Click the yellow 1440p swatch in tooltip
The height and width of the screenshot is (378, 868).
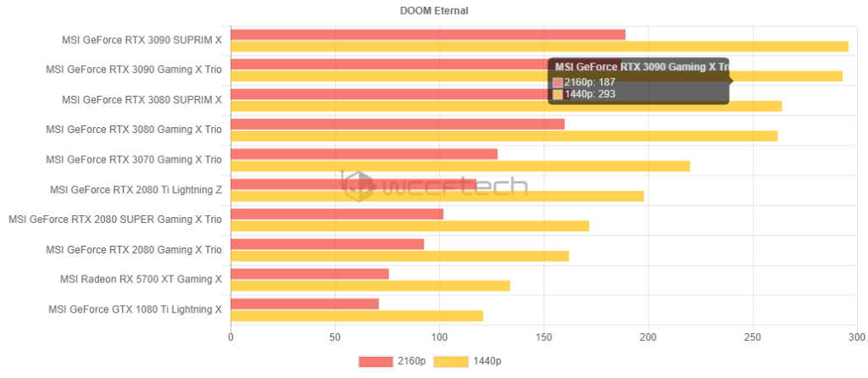[557, 94]
